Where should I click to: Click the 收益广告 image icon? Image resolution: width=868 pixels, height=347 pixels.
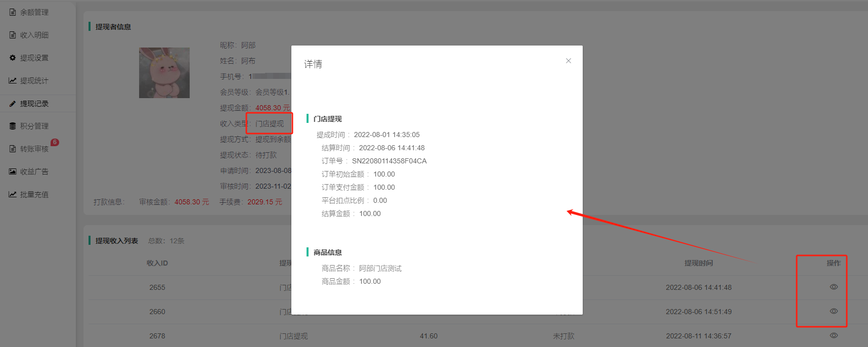click(13, 171)
